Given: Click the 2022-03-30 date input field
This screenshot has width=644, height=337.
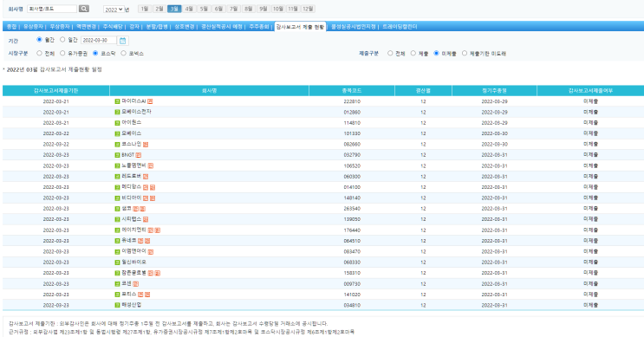Looking at the screenshot, I should [99, 40].
